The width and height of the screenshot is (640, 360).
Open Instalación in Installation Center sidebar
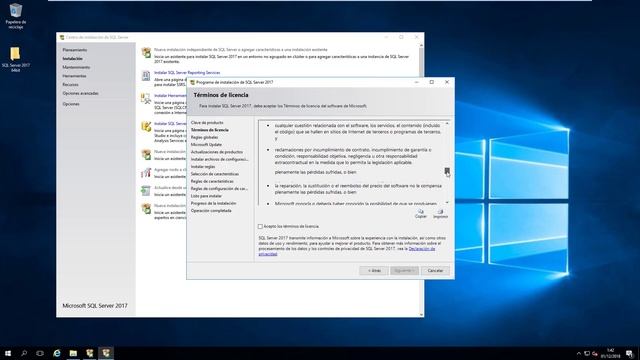point(72,58)
